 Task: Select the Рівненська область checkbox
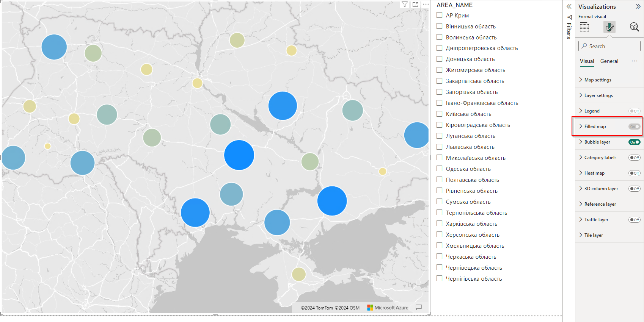439,191
